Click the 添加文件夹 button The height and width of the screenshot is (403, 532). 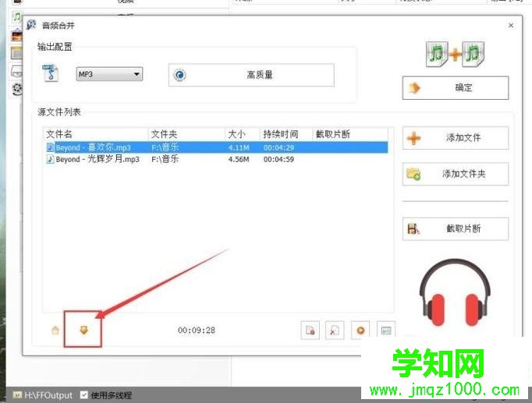[456, 174]
